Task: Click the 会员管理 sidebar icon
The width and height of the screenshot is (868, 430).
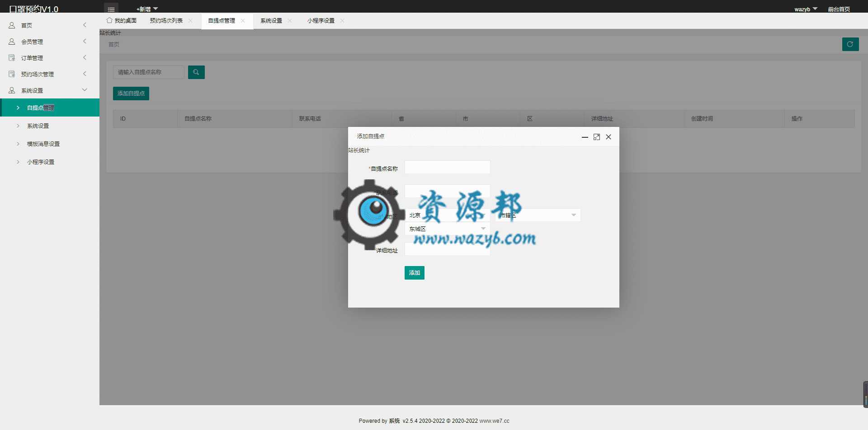Action: point(12,42)
